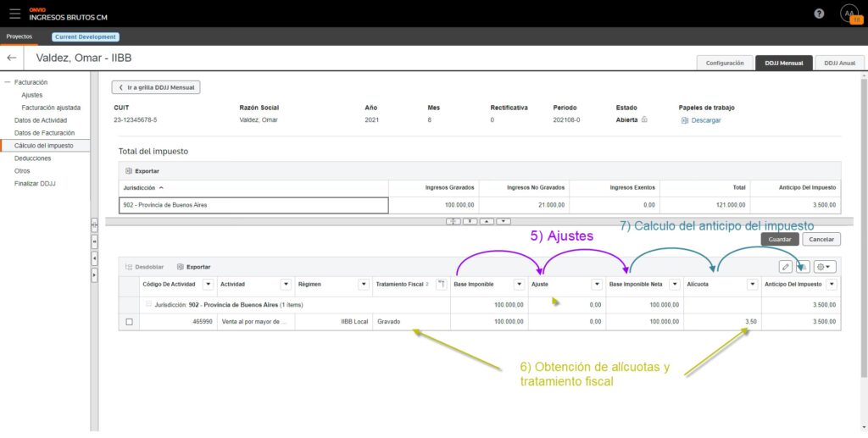Click the pin icon in Tratamiento Fiscal header
Screen dimensions: 868x438
(441, 285)
